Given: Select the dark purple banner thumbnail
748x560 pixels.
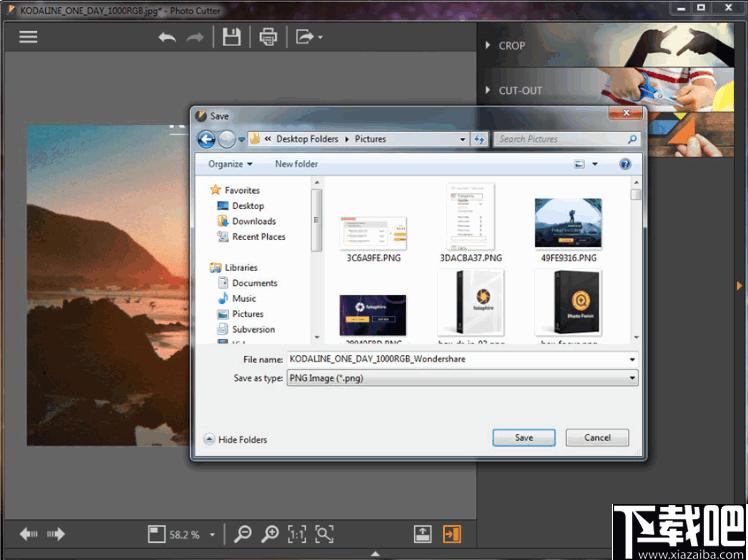Looking at the screenshot, I should [x=373, y=315].
